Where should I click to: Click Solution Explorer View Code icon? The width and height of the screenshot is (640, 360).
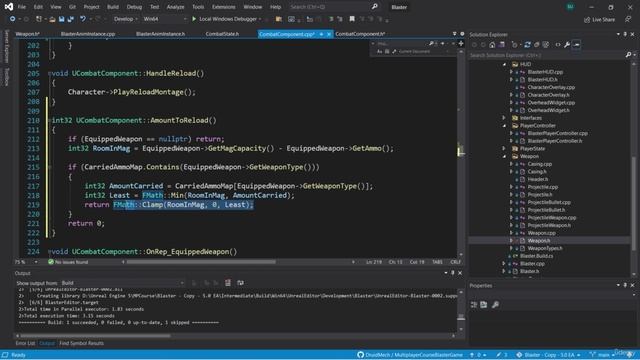click(558, 44)
